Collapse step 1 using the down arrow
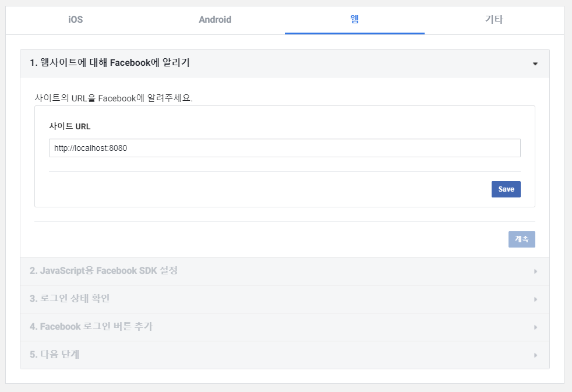The height and width of the screenshot is (392, 572). 535,64
